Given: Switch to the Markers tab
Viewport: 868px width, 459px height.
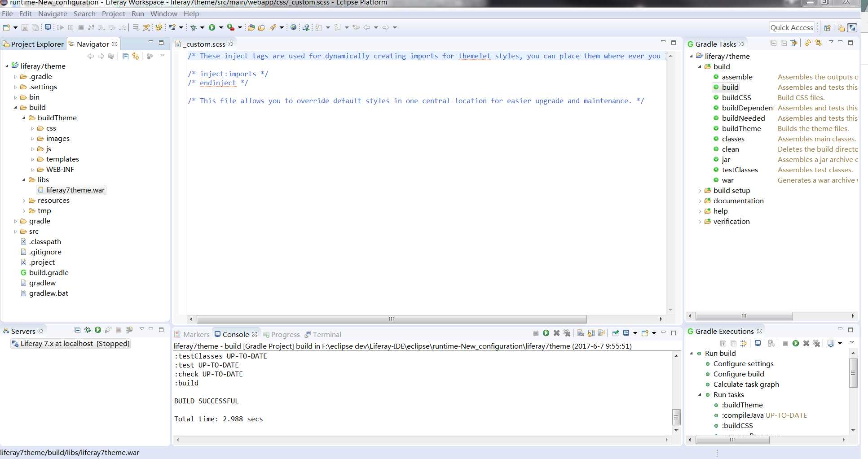Looking at the screenshot, I should point(192,334).
